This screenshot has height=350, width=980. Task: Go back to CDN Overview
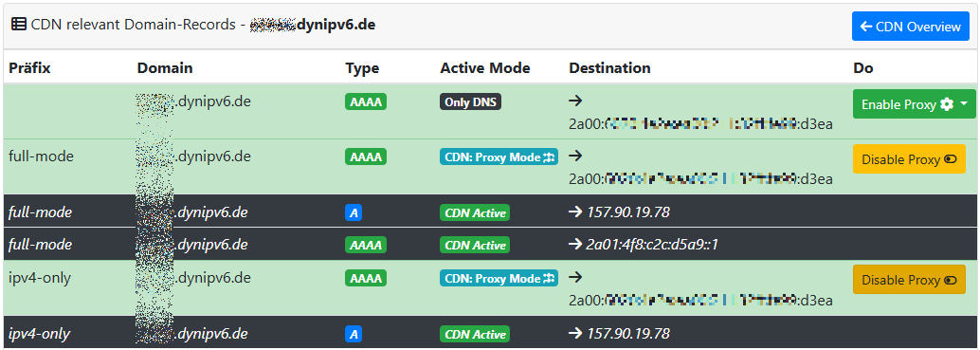coord(910,27)
